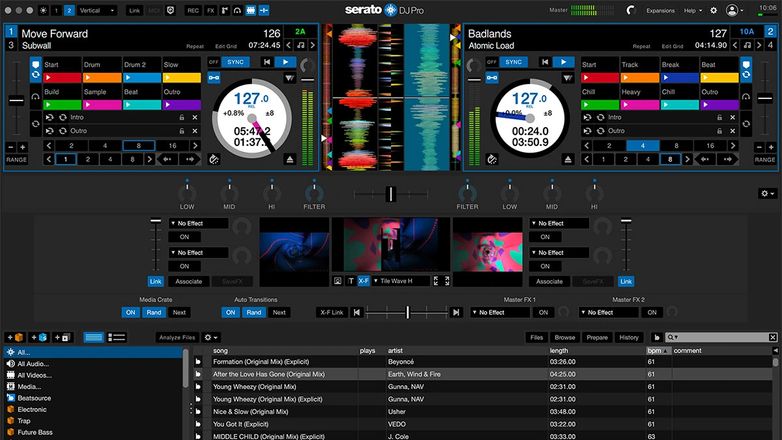
Task: Open the first right video No Effect dropdown
Action: [559, 223]
